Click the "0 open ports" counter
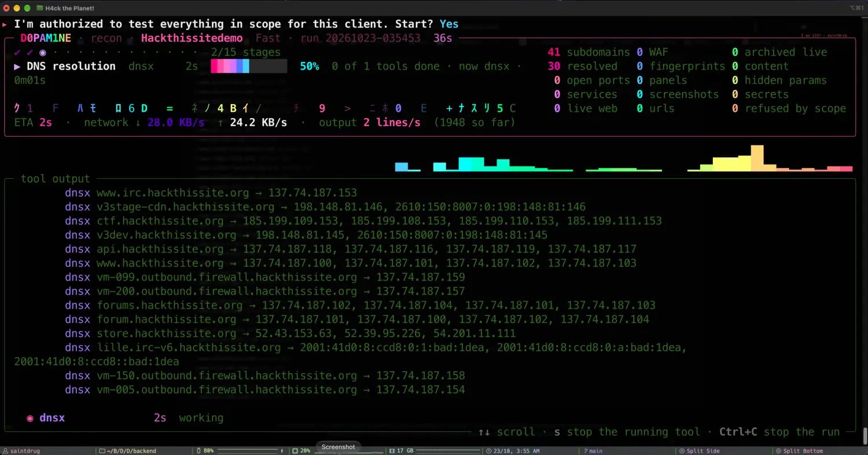The height and width of the screenshot is (455, 868). (x=591, y=80)
